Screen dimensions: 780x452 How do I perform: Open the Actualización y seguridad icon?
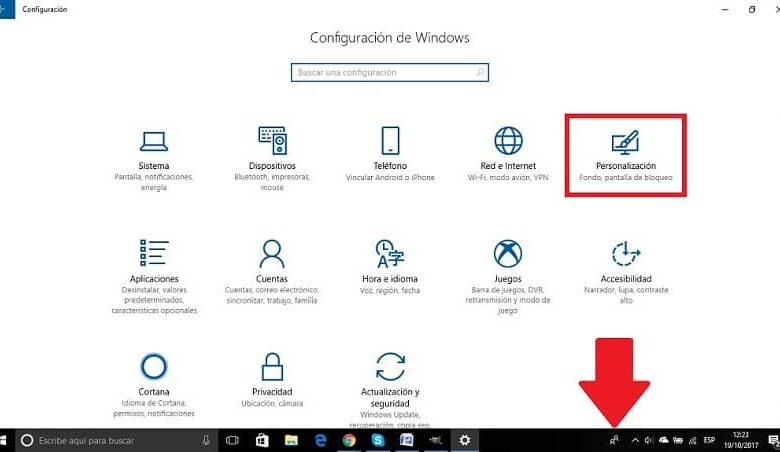(x=390, y=366)
